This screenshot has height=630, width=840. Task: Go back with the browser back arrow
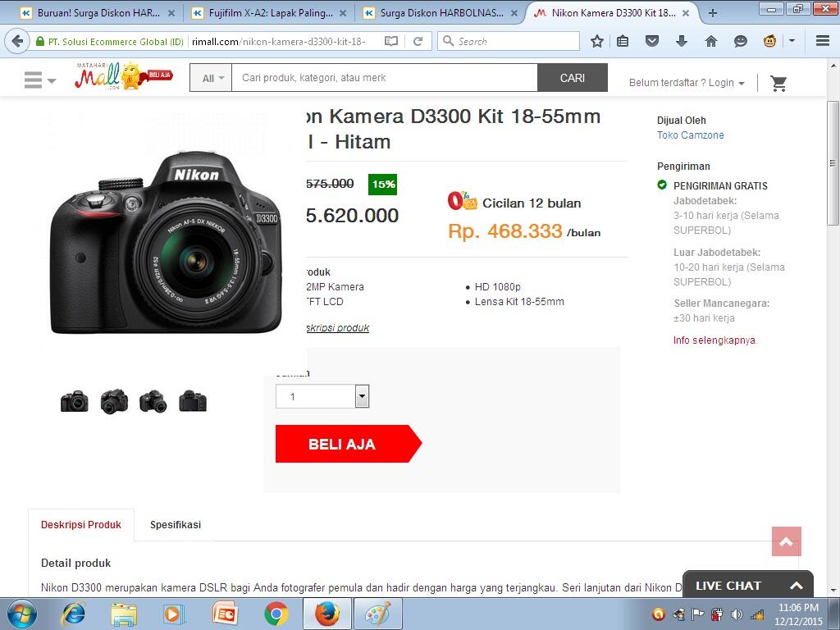click(17, 41)
